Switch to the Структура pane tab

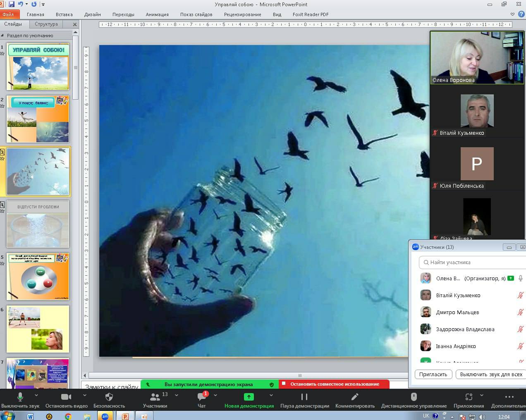pyautogui.click(x=46, y=24)
